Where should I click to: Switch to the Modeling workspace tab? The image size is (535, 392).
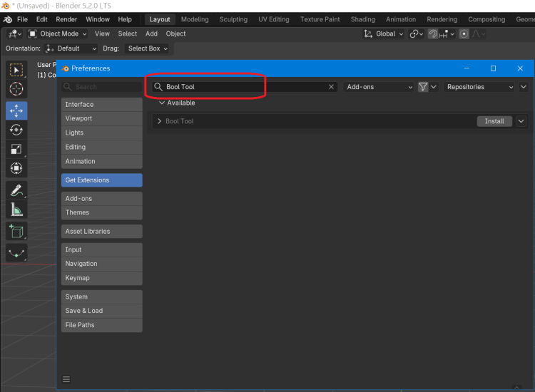(x=195, y=19)
